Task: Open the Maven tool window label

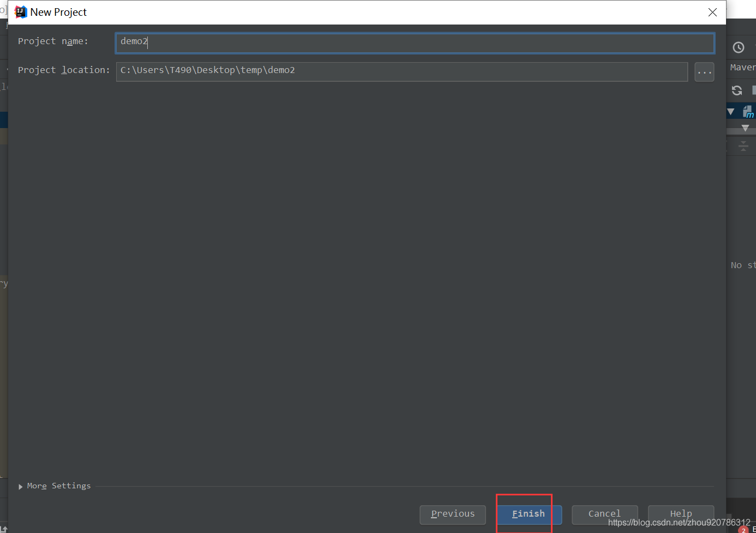Action: [x=743, y=68]
